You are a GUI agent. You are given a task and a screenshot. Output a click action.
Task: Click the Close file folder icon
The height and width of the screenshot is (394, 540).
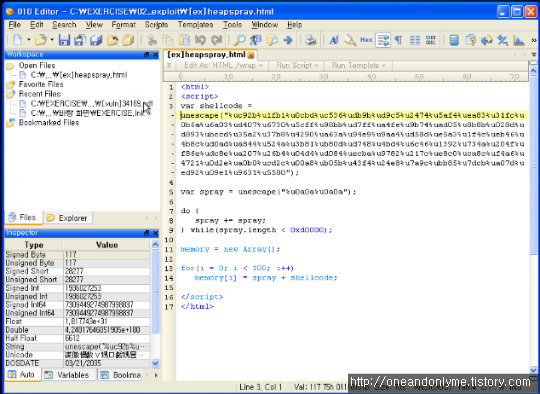(112, 40)
